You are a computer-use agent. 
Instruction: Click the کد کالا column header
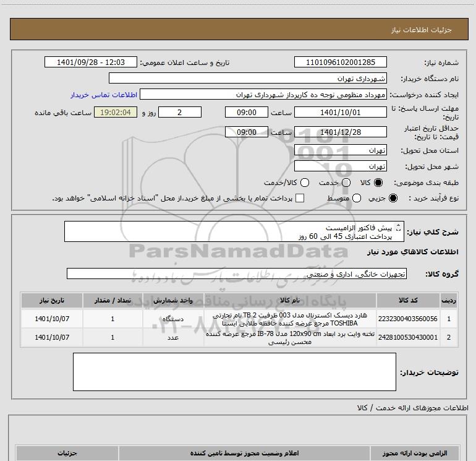click(x=408, y=300)
